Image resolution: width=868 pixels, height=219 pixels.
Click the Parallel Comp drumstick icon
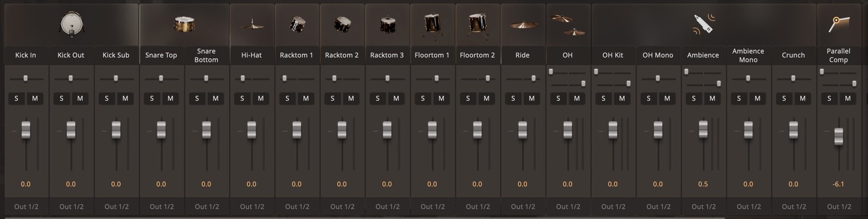tap(838, 24)
